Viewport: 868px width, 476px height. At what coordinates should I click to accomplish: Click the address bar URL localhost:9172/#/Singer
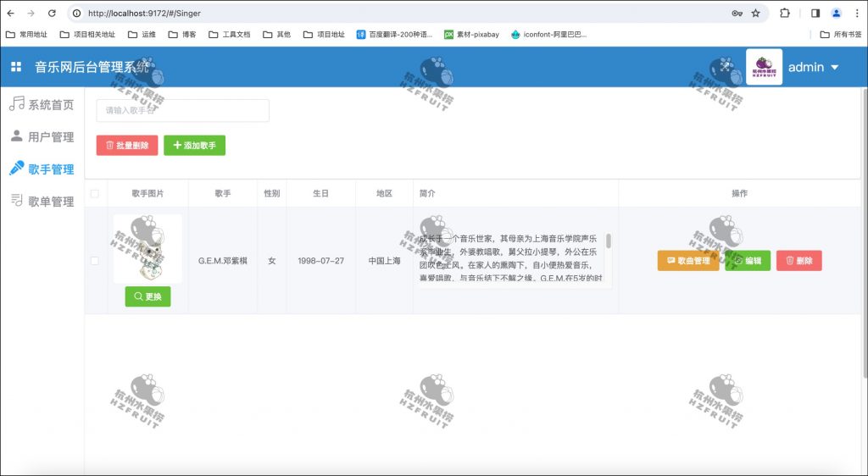click(x=144, y=14)
